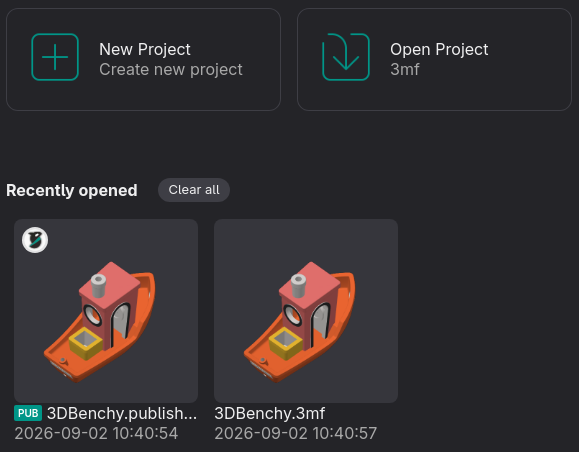The height and width of the screenshot is (452, 579).
Task: Click the New Project plus icon
Action: [55, 57]
